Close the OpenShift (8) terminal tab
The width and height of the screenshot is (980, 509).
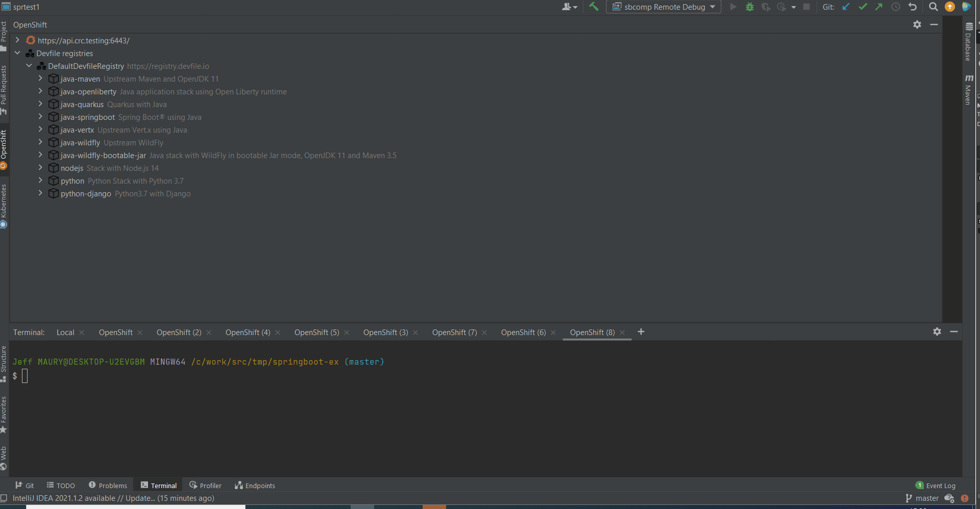coord(622,333)
